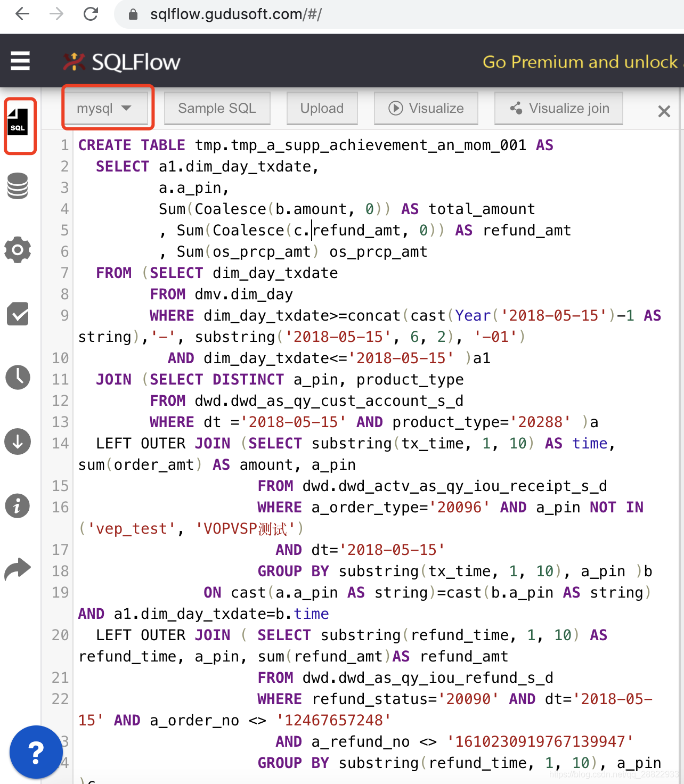Click DISTINCT keyword on line 11
The height and width of the screenshot is (784, 684).
click(248, 379)
